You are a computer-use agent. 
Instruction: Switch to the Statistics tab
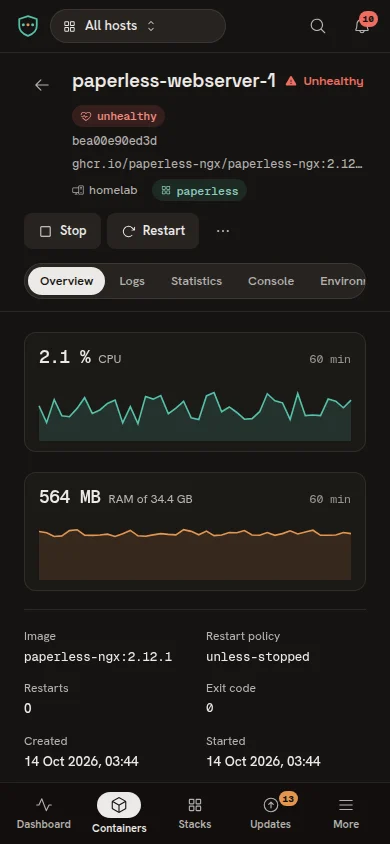[196, 281]
